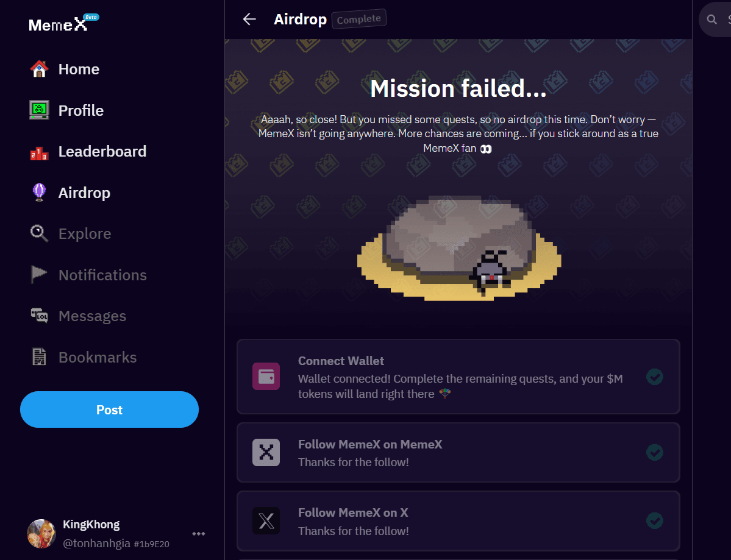Go back using the arrow icon
Screen dimensions: 731x560
click(249, 19)
